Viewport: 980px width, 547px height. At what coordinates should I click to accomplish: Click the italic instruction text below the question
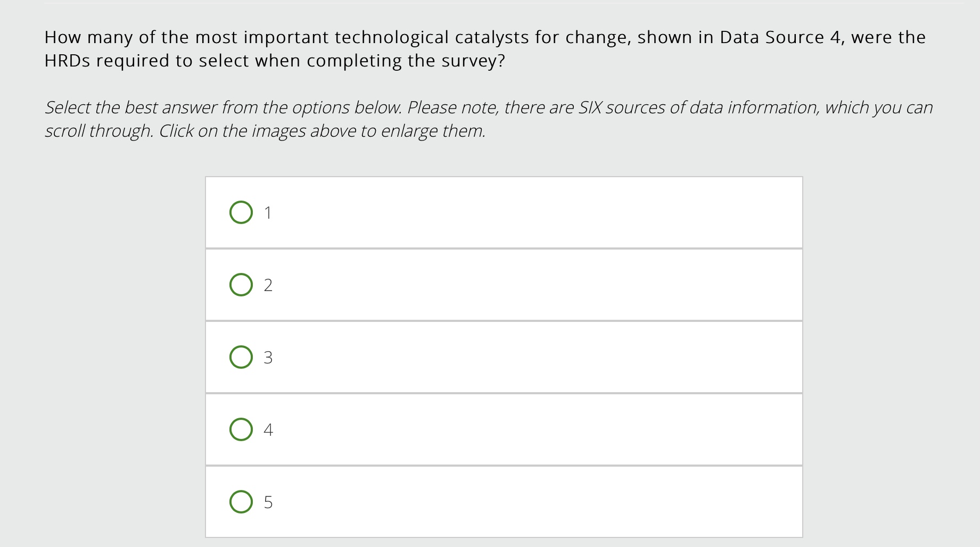[373, 107]
